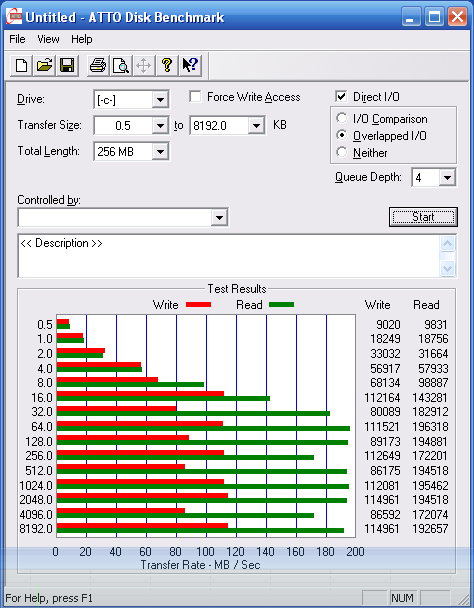Click the red Write legend swatch
The height and width of the screenshot is (608, 474).
[199, 305]
